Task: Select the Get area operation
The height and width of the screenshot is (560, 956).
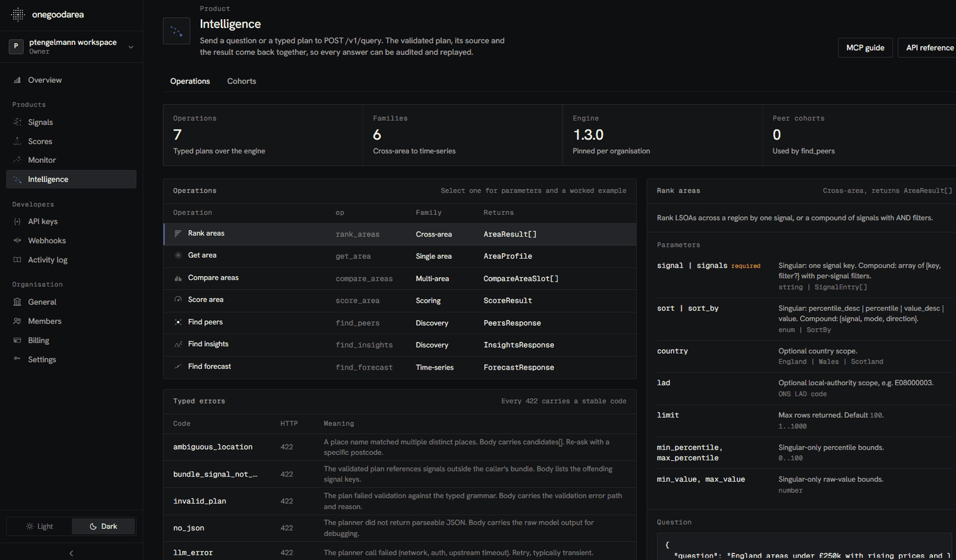Action: (400, 256)
